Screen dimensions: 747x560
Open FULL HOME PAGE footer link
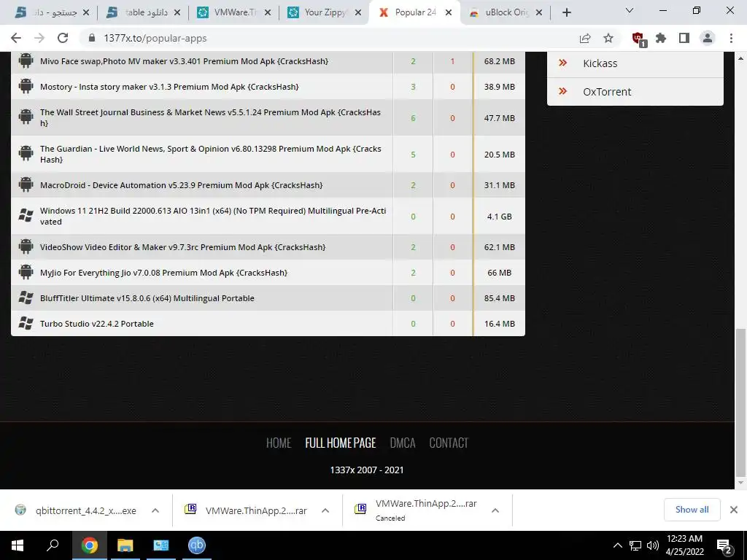point(341,443)
